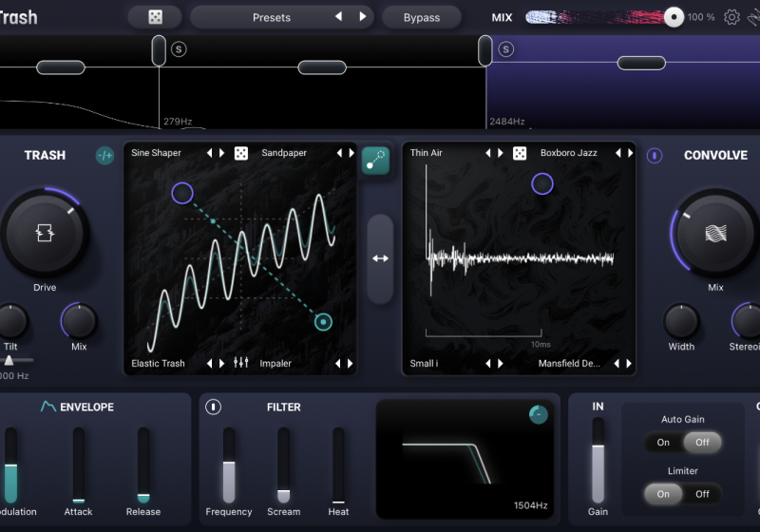Turn Auto Gain Off

[702, 443]
